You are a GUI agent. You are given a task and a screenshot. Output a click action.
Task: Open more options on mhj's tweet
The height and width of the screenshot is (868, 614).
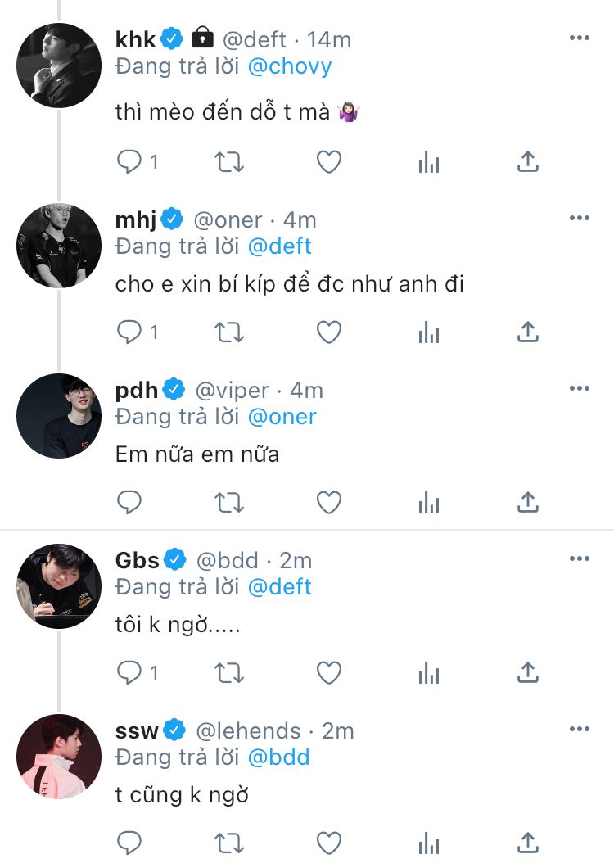coord(579,219)
